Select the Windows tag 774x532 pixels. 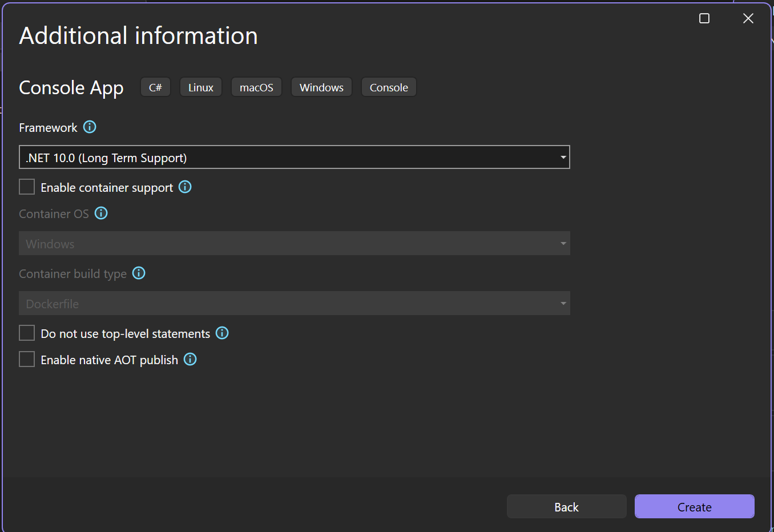pyautogui.click(x=321, y=87)
